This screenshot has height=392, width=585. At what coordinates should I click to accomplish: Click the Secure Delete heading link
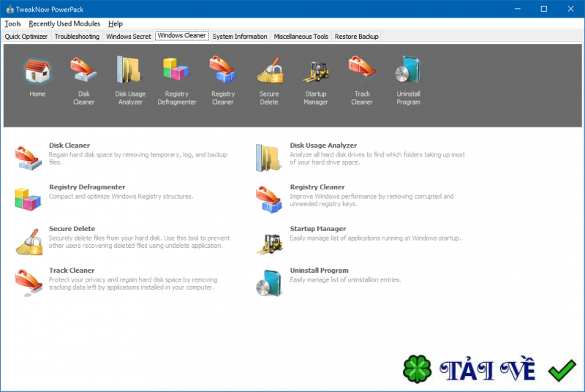[72, 229]
